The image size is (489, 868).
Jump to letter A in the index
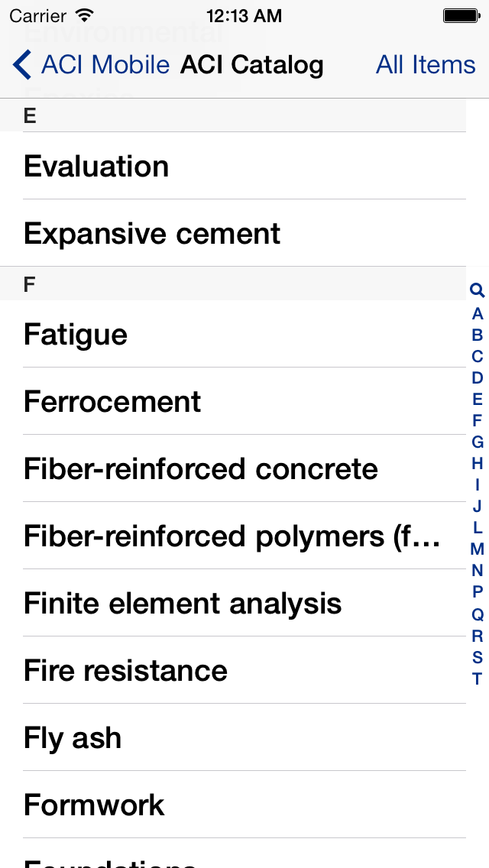point(477,314)
